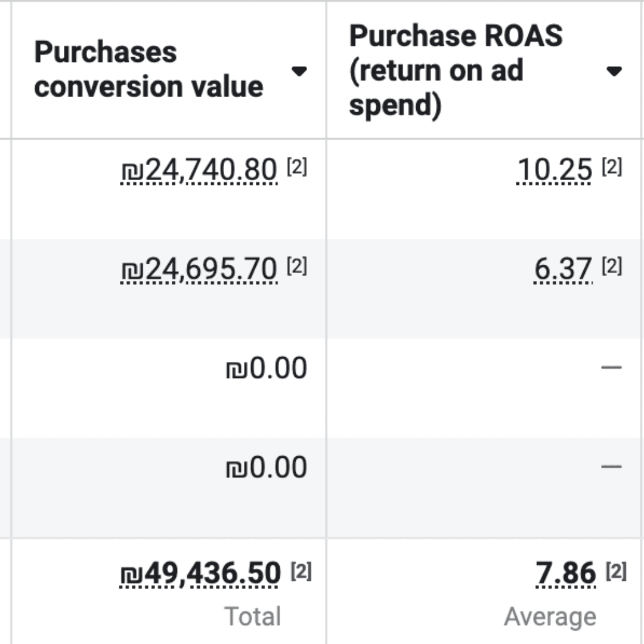Click the ₪24,740.80 conversion value
The height and width of the screenshot is (644, 644).
point(199,171)
